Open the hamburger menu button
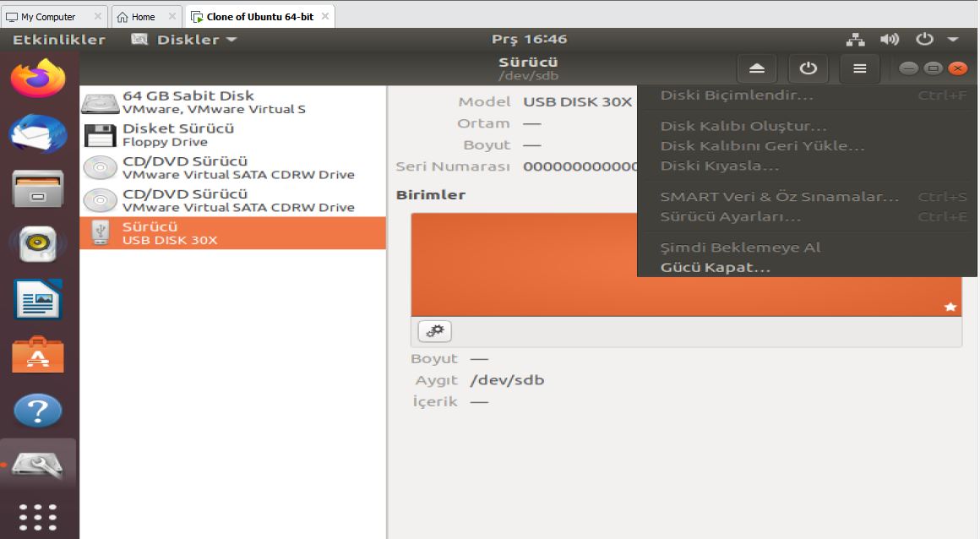This screenshot has width=980, height=539. pyautogui.click(x=859, y=68)
